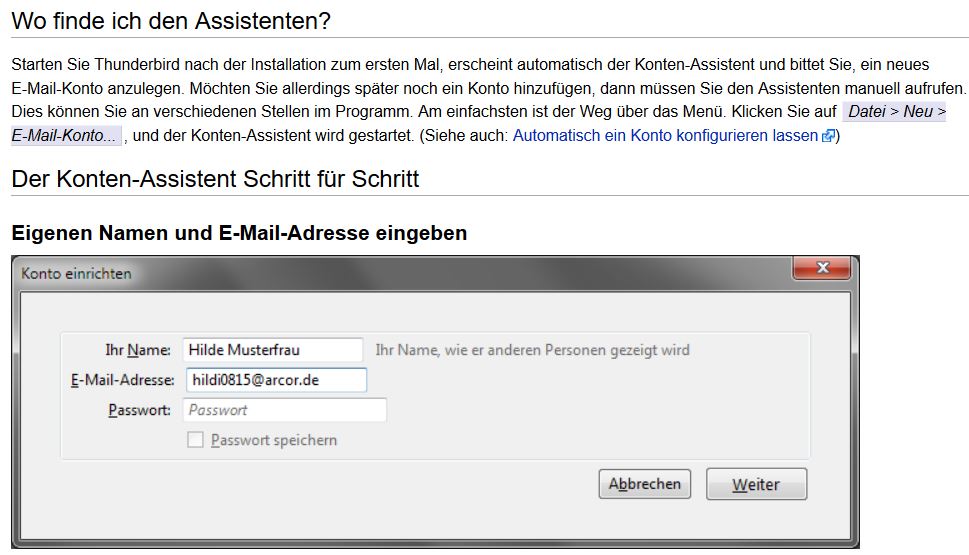Click the 'Passwort speichern' label text
The width and height of the screenshot is (969, 555).
(x=274, y=440)
